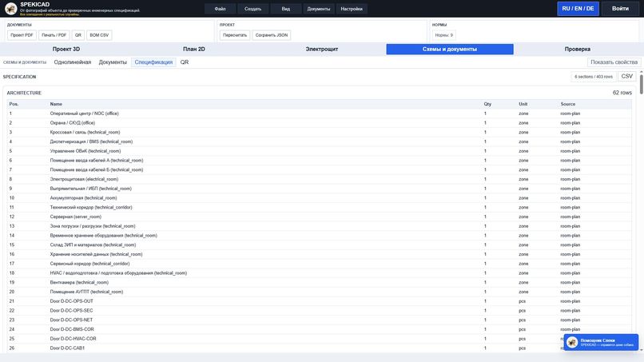Select the Схемы и документы tab
644x362 pixels.
click(x=450, y=50)
